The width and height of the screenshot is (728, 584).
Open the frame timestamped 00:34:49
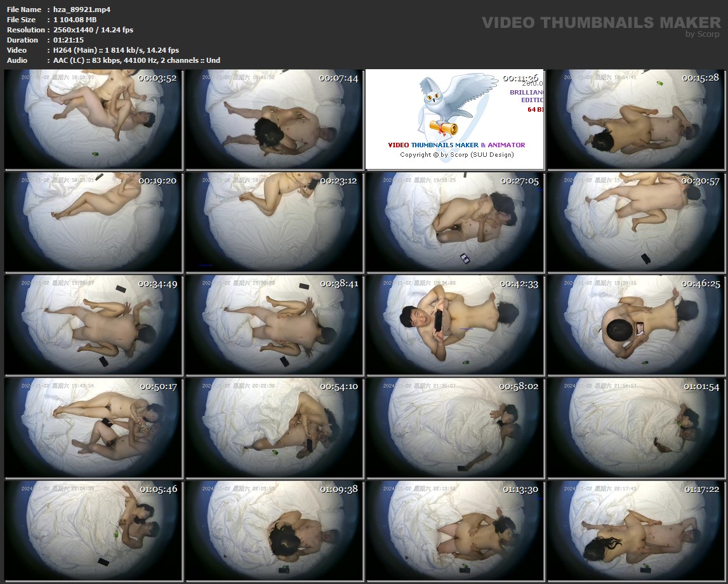(93, 324)
